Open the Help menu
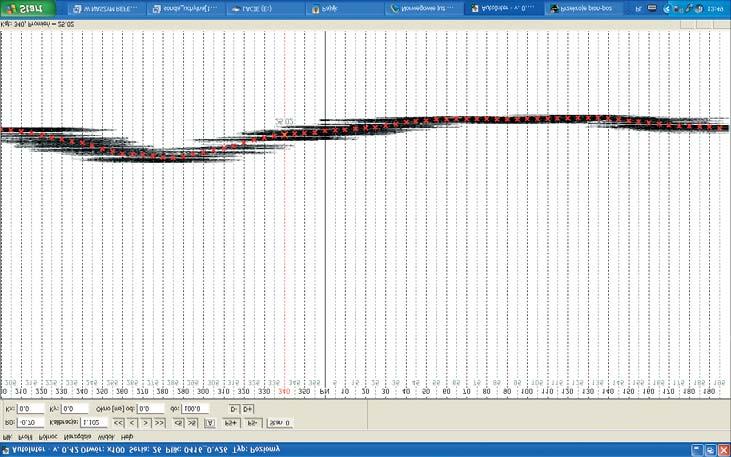Viewport: 731px width, 457px height. [x=127, y=437]
